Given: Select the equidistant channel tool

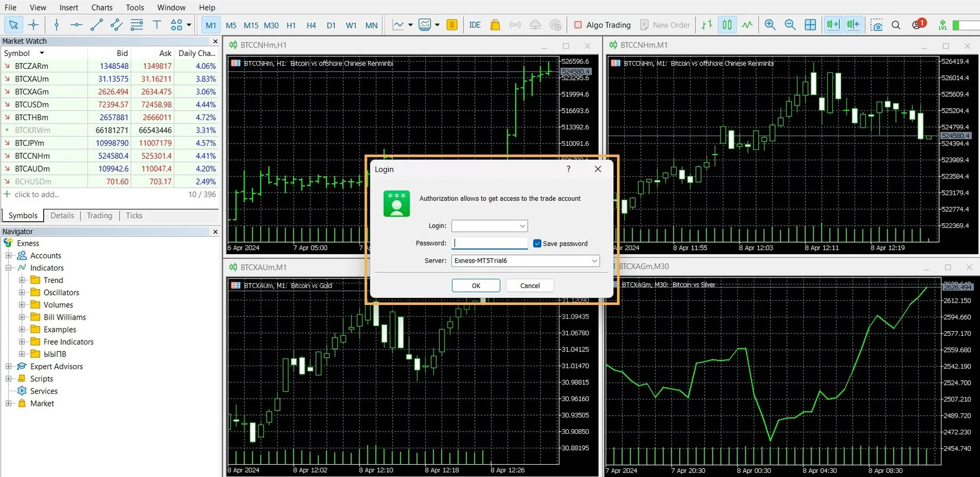Looking at the screenshot, I should click(x=117, y=24).
